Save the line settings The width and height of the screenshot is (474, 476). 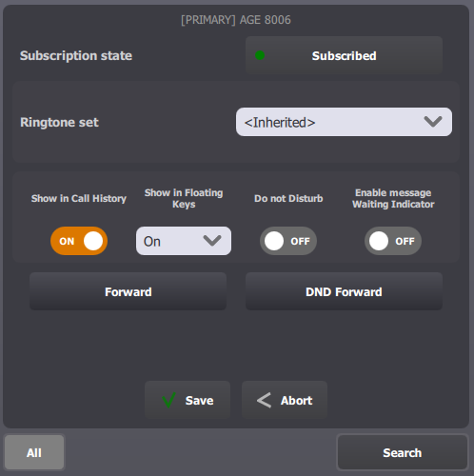point(188,400)
